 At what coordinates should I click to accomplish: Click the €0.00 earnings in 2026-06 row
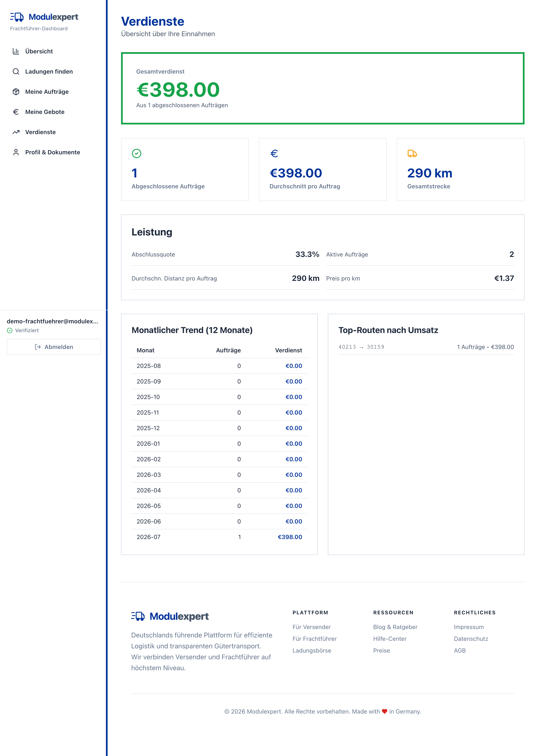[x=294, y=522]
